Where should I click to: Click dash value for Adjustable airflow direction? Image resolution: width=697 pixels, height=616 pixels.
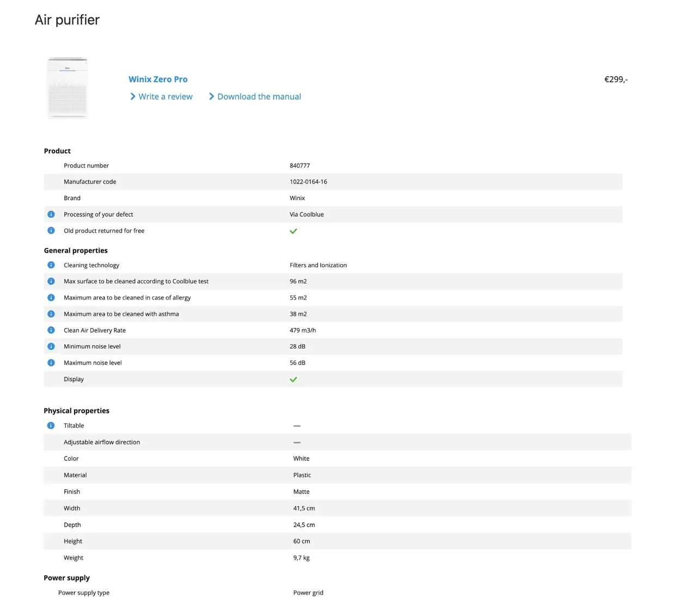click(x=297, y=443)
